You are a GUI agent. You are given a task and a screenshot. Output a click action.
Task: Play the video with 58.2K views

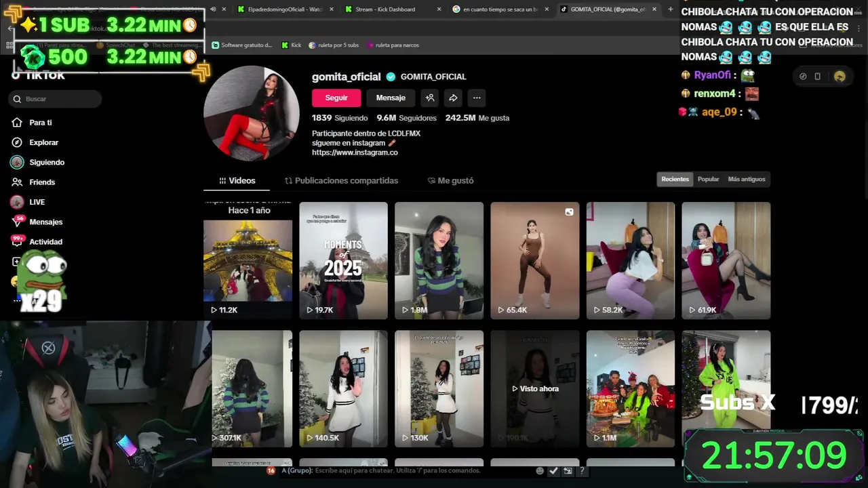[x=631, y=260]
